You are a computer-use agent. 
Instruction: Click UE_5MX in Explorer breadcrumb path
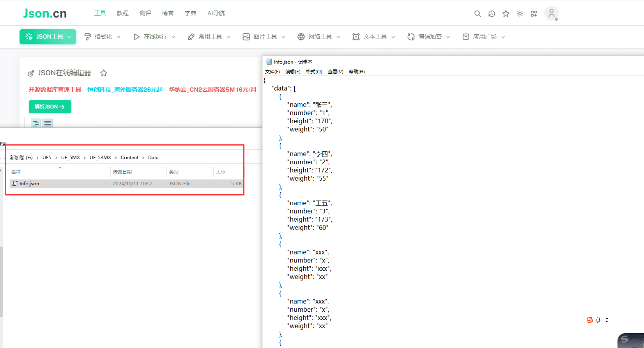coord(71,158)
